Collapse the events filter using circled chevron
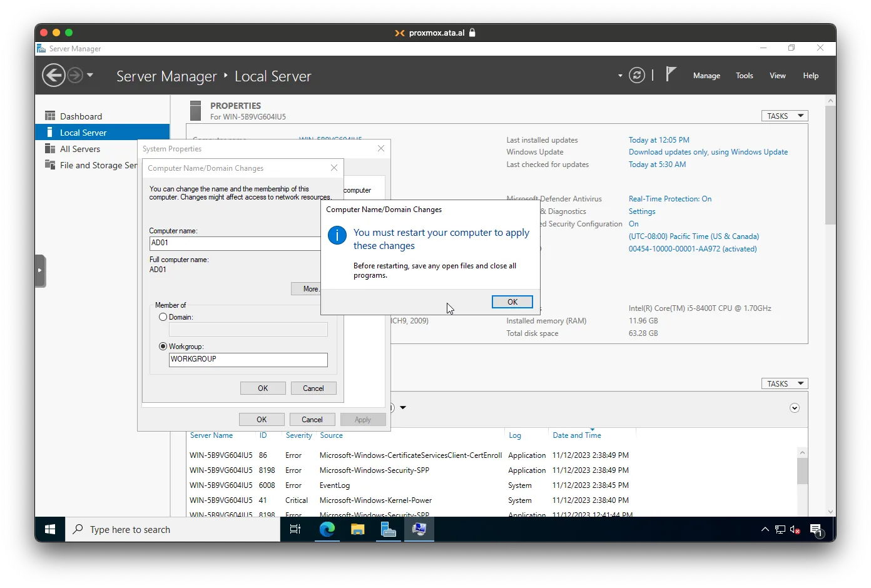This screenshot has height=588, width=871. pos(795,408)
